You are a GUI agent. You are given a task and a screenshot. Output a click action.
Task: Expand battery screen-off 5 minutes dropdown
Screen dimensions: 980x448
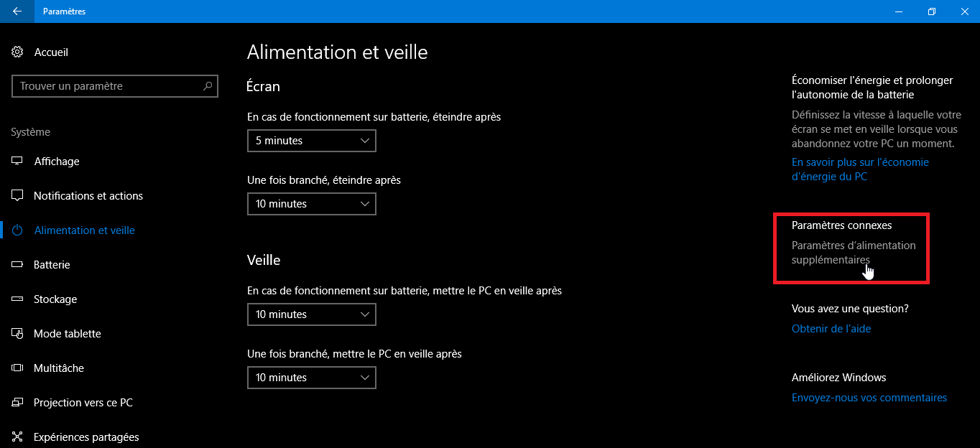(x=311, y=141)
